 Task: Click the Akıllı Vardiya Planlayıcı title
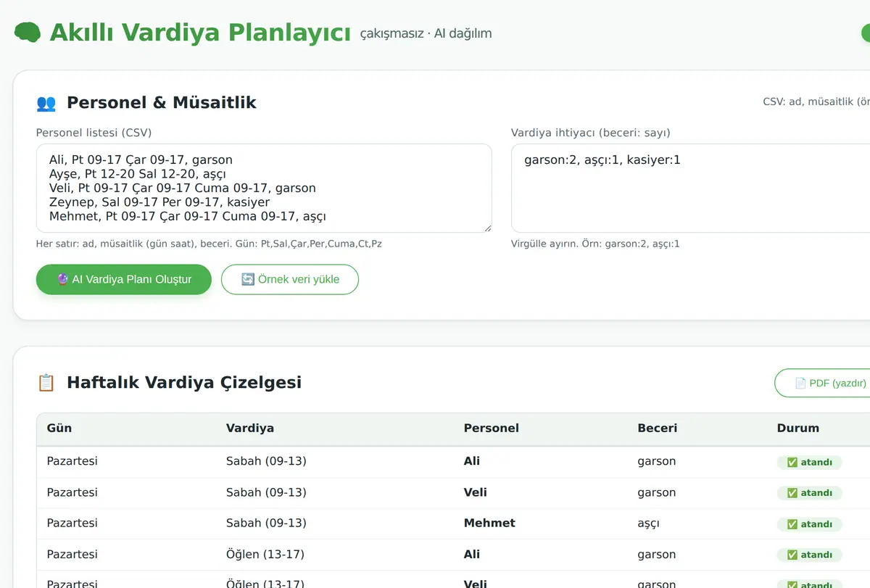[x=200, y=33]
